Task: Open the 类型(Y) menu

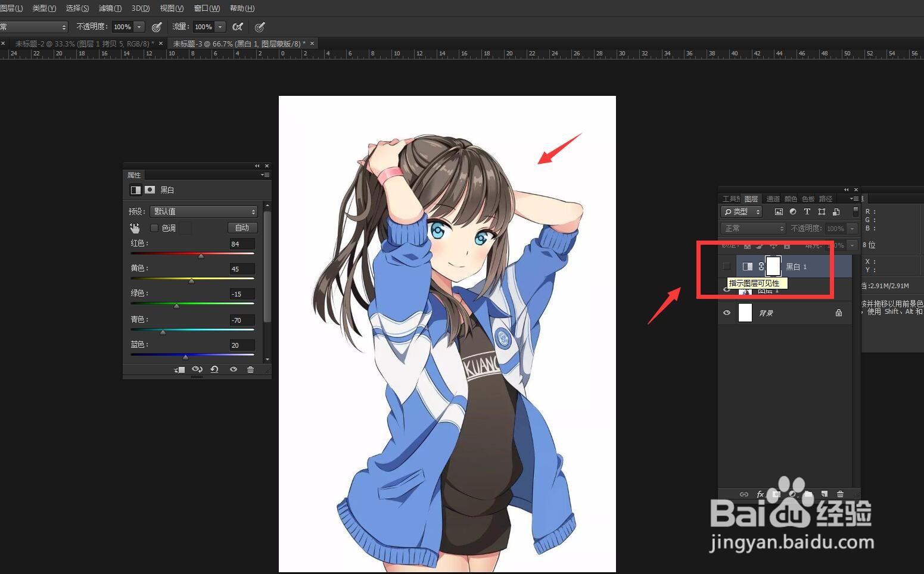Action: tap(44, 8)
